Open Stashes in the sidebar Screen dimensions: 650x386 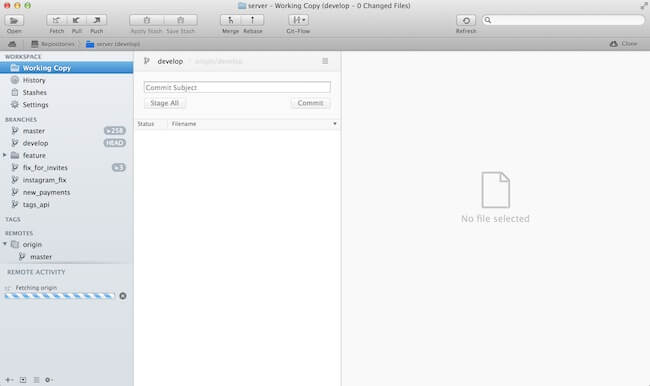click(66, 92)
